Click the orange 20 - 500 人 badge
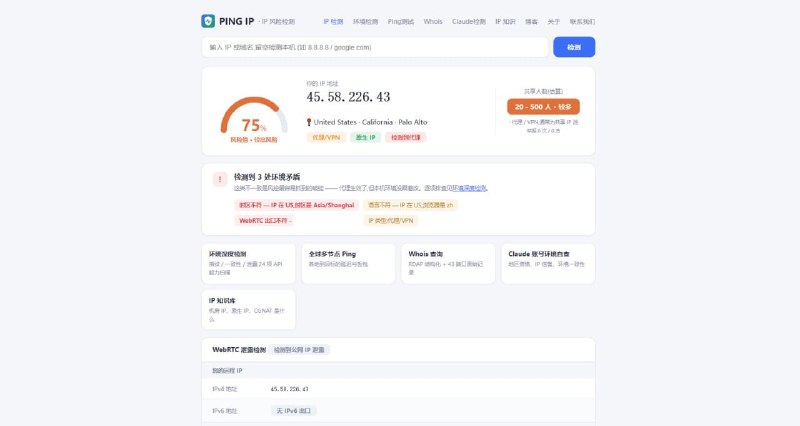This screenshot has height=426, width=800. tap(543, 107)
